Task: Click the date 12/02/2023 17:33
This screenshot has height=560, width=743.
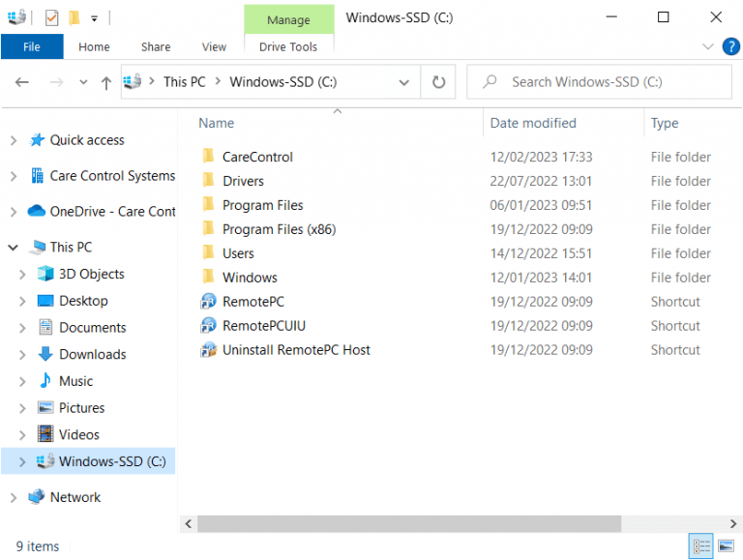Action: [x=541, y=157]
